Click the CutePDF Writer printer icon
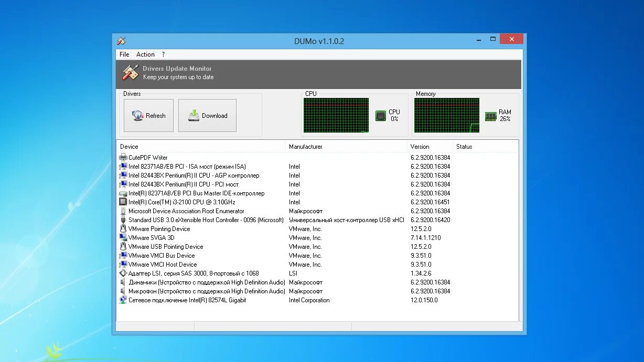This screenshot has width=644, height=362. coord(123,158)
